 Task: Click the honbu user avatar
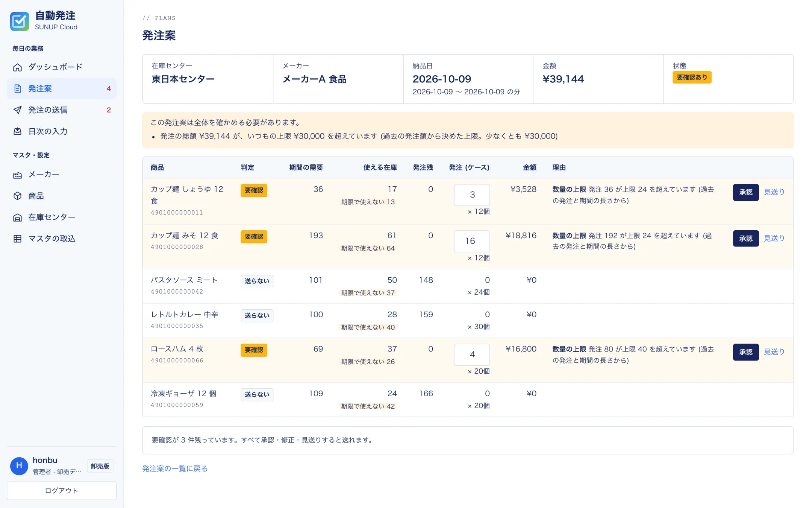(x=19, y=466)
